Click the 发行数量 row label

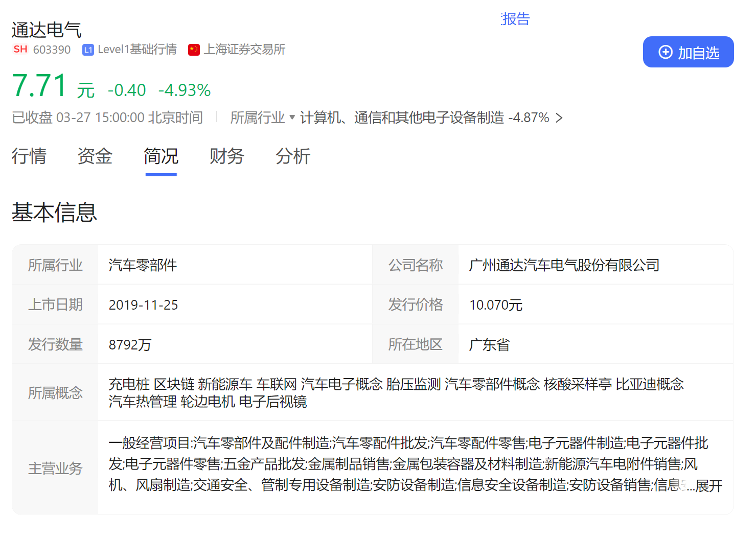click(x=55, y=345)
